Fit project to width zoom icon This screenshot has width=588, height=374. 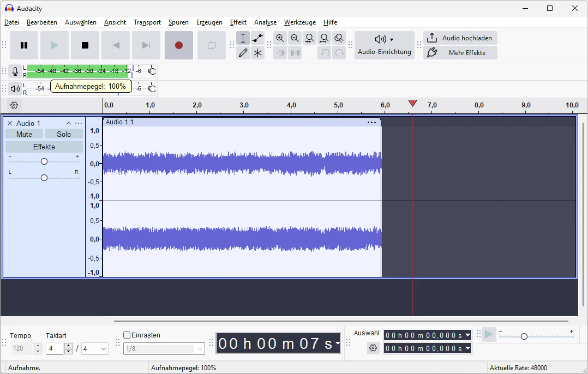(x=324, y=38)
